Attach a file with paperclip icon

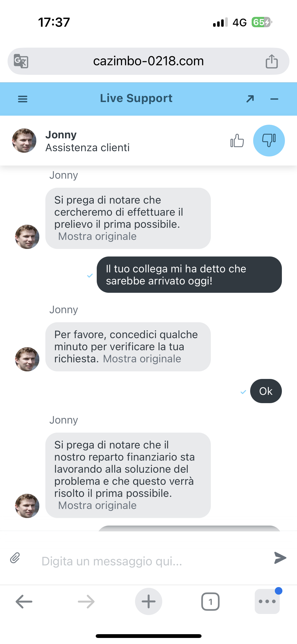(15, 558)
